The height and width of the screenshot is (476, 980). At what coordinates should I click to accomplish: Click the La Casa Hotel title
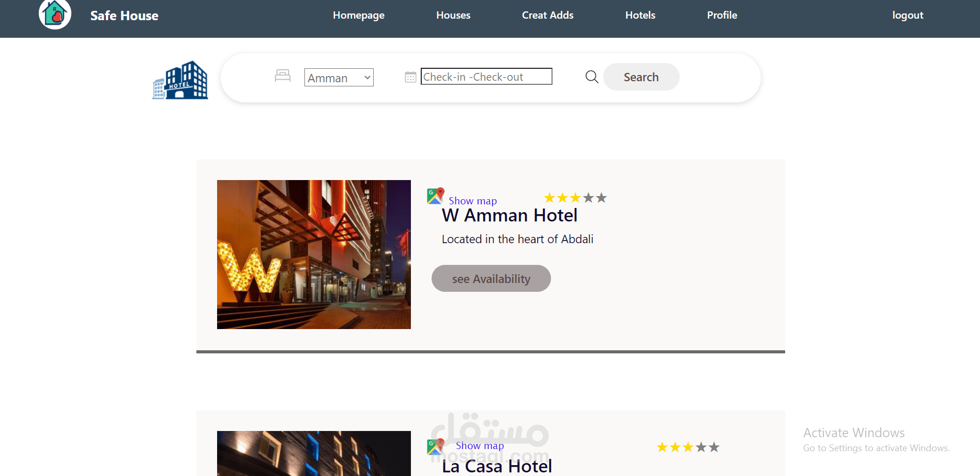click(x=497, y=466)
